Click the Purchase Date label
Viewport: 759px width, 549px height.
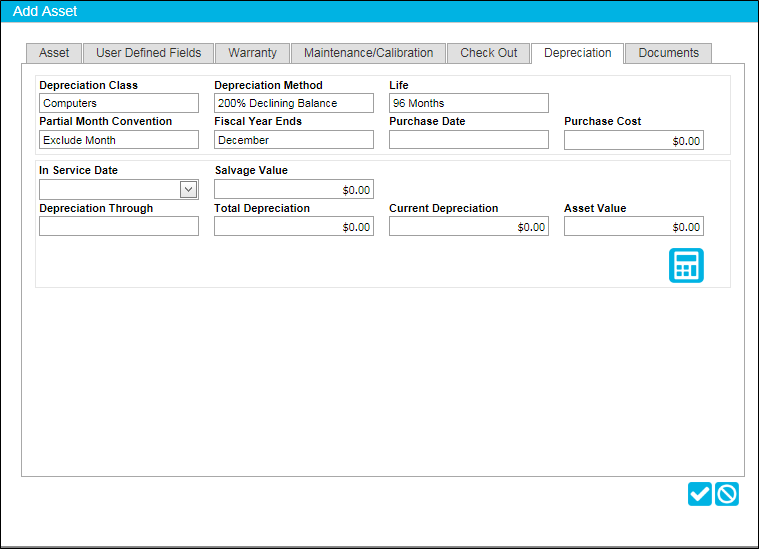pos(427,121)
